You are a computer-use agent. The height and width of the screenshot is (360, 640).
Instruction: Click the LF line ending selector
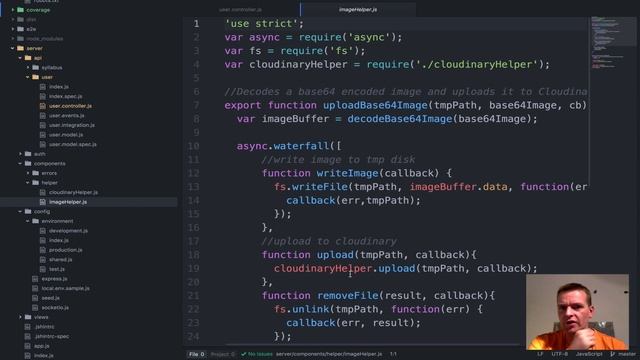click(540, 354)
